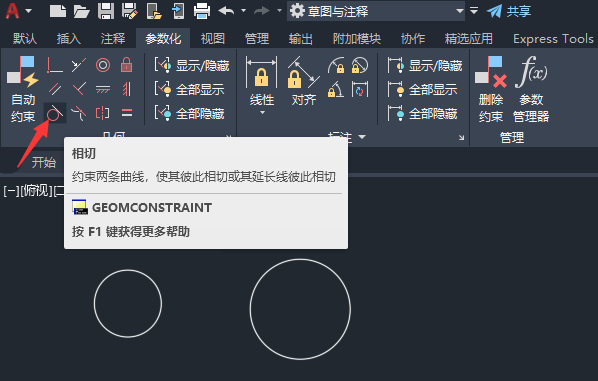Screen dimensions: 598x381
Task: Apply the horizontal geometric constraint
Action: click(x=103, y=89)
